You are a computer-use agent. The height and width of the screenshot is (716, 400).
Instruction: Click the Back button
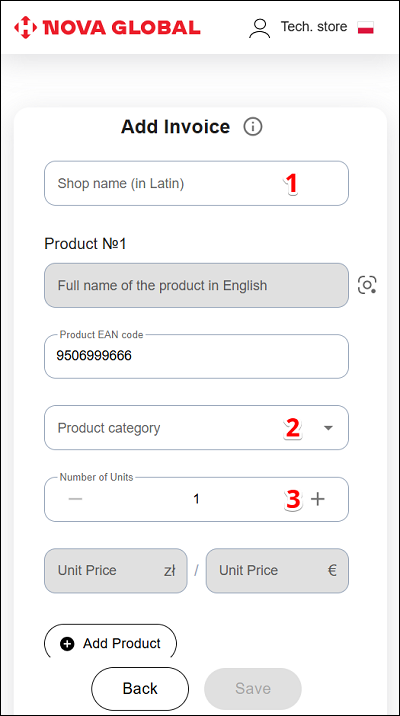pyautogui.click(x=140, y=689)
